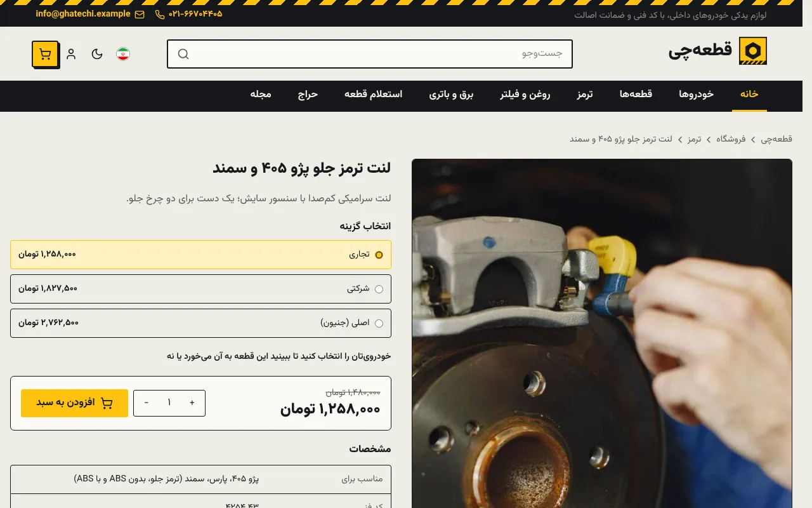Open the مجله menu item

(x=261, y=95)
